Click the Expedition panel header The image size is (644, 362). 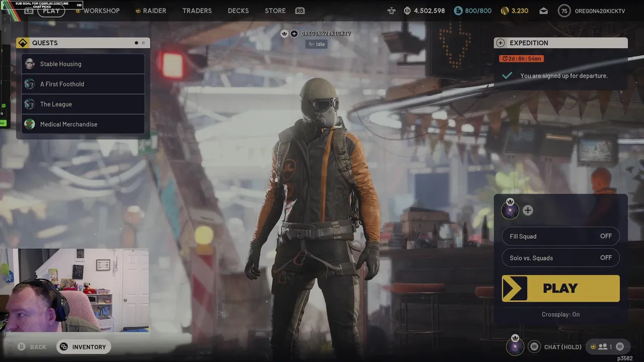tap(560, 43)
